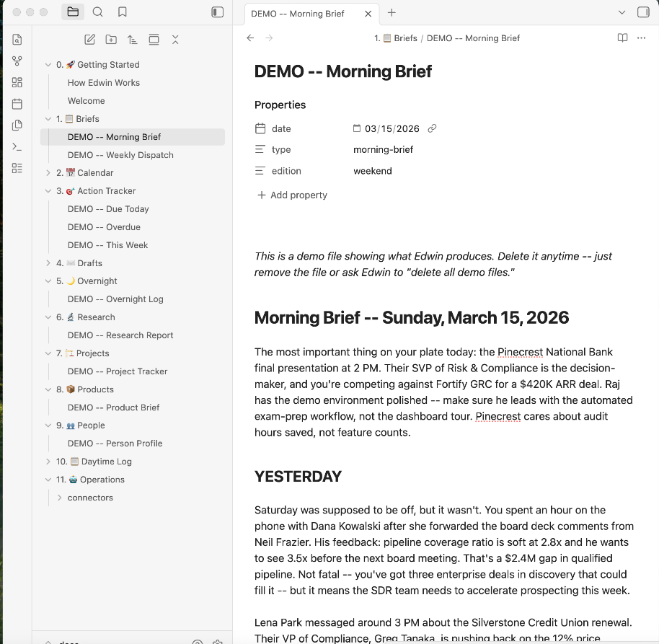659x644 pixels.
Task: Create a new note using the pencil icon
Action: pos(89,40)
